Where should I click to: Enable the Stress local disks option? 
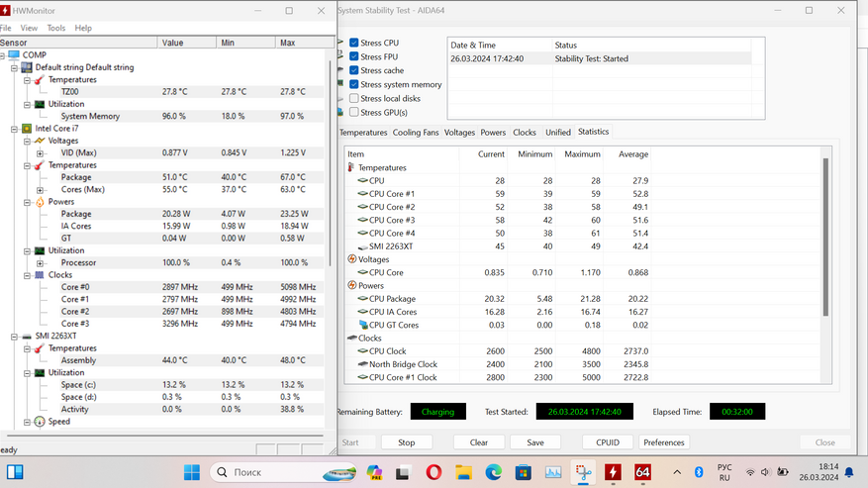pos(354,98)
